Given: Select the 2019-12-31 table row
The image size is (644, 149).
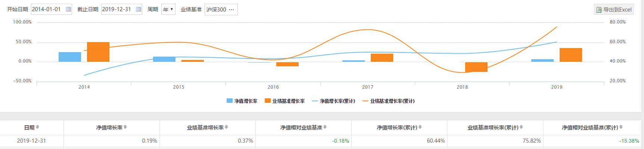Looking at the screenshot, I should 322,141.
